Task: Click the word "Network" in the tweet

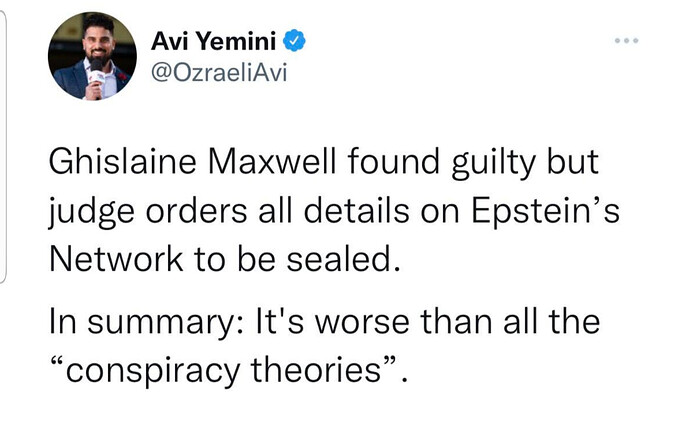Action: click(116, 259)
